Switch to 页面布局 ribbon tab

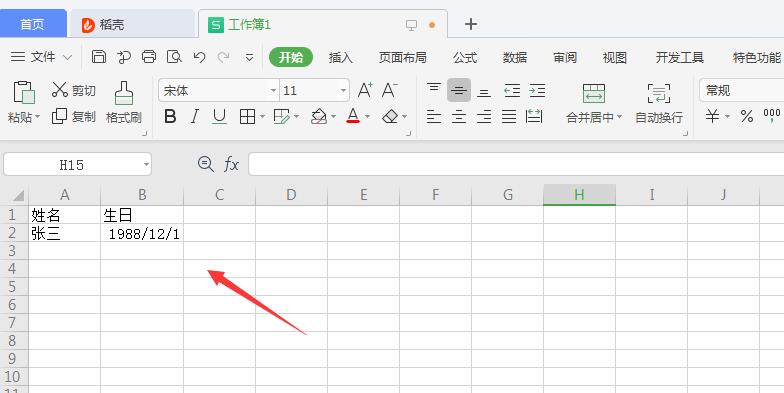[402, 58]
